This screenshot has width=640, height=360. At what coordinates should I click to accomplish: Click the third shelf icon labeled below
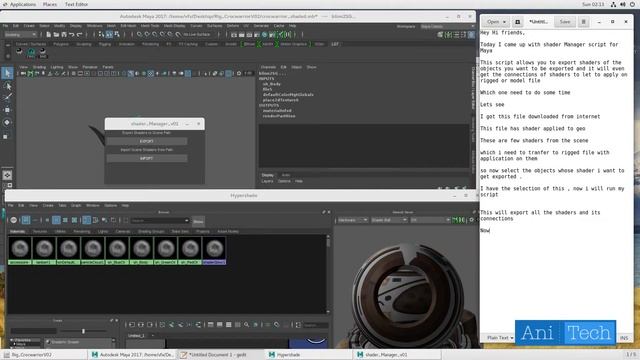[43, 53]
